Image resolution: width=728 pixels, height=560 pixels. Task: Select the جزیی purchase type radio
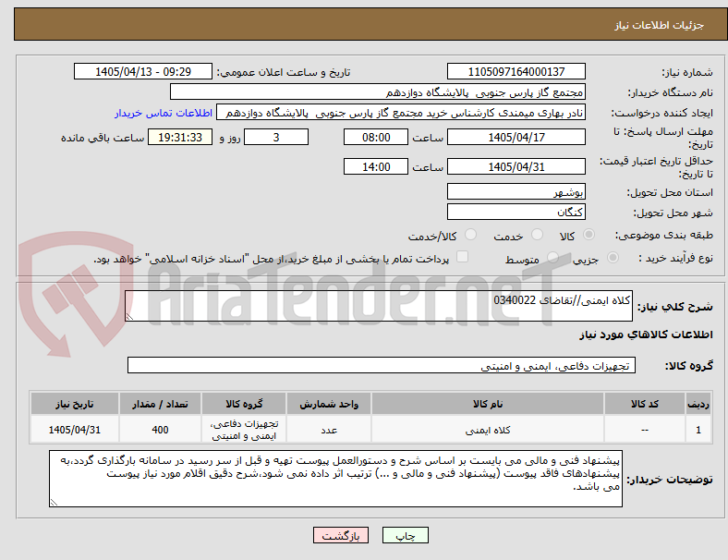(613, 257)
